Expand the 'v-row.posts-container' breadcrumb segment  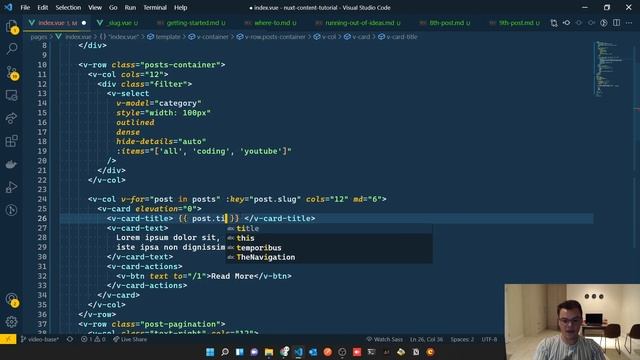point(275,37)
